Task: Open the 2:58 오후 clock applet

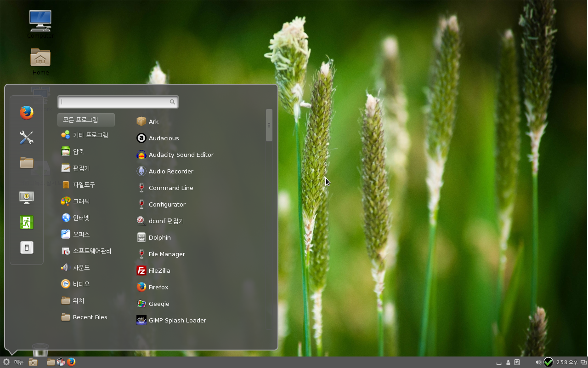Action: click(567, 362)
